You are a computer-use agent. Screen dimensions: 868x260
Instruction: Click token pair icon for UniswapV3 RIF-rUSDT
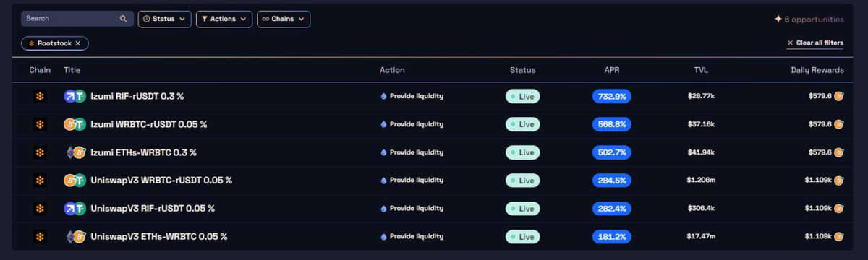coord(75,209)
